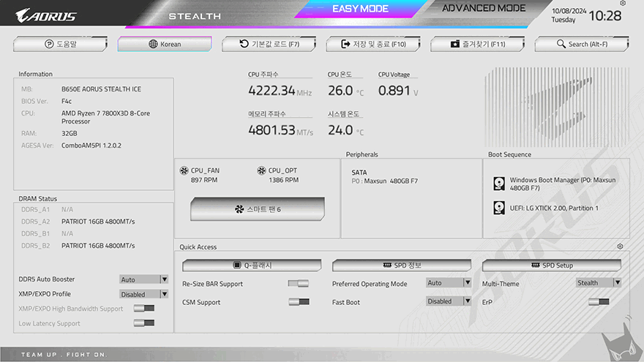Open the 도움말 help button
This screenshot has height=362, width=644.
pyautogui.click(x=60, y=44)
